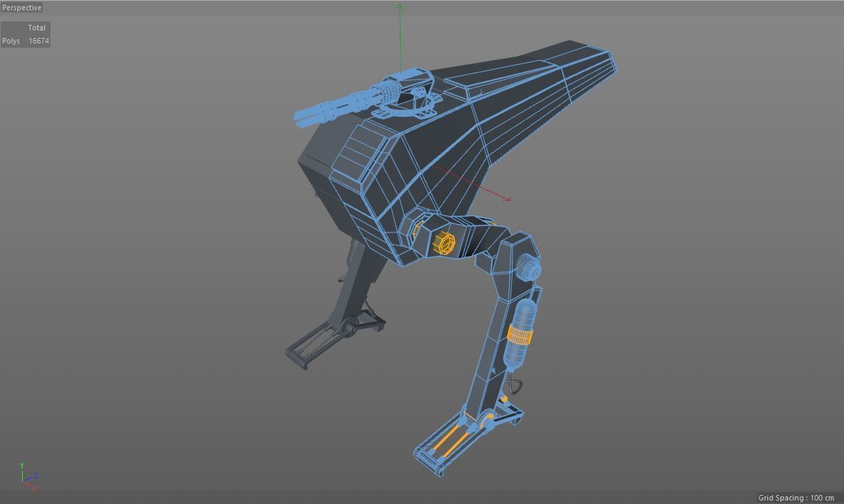Image resolution: width=844 pixels, height=504 pixels.
Task: Click the Grid Spacing : 100 cm readout
Action: [796, 498]
